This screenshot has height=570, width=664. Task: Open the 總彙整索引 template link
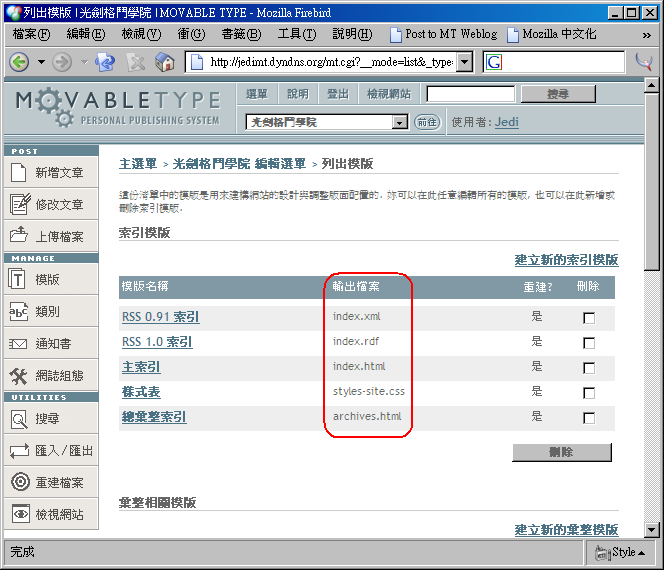154,417
